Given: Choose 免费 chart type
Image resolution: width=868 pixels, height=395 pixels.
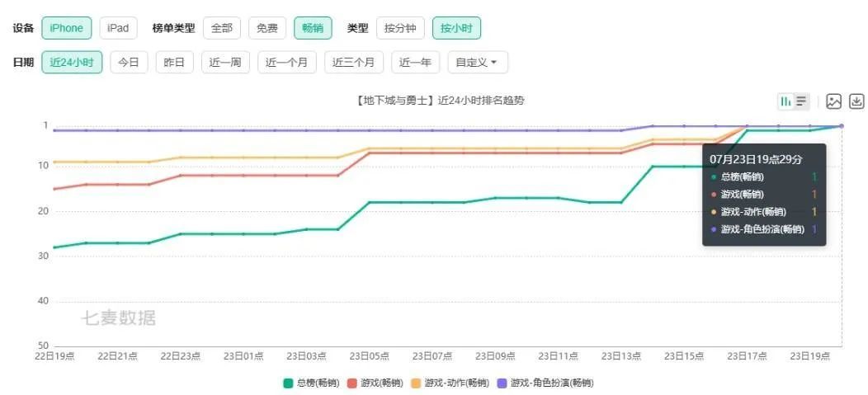Looking at the screenshot, I should 267,28.
